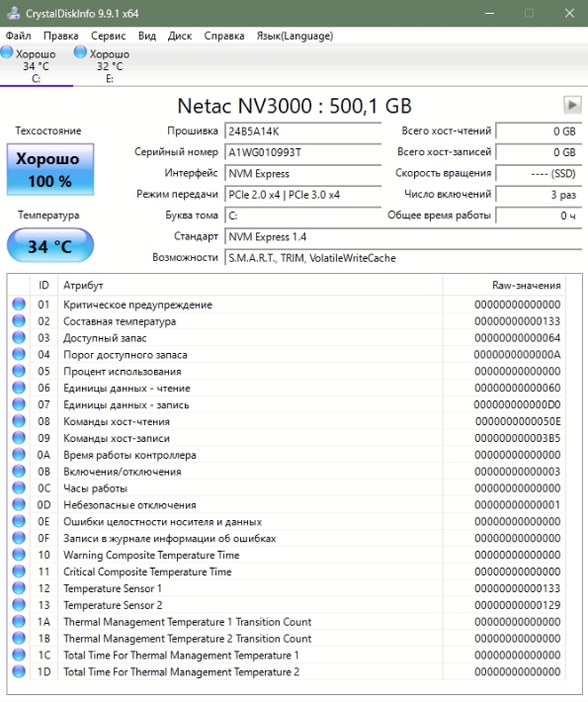Click raw value 00000000003B5

(517, 438)
